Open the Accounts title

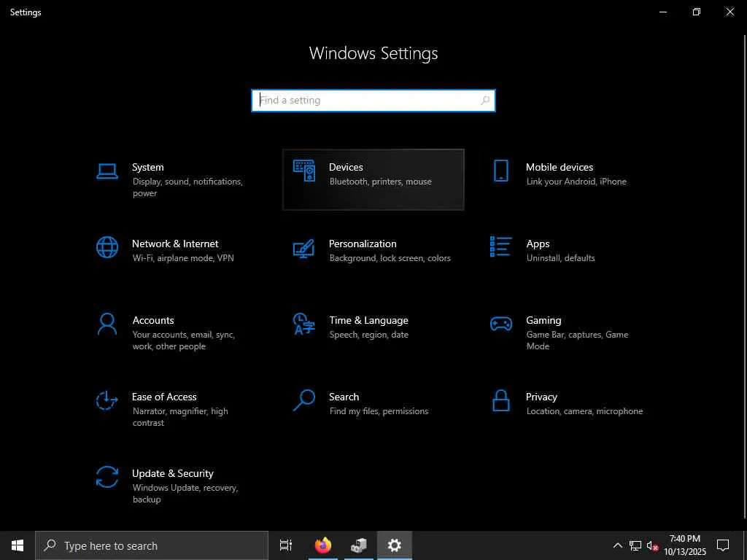coord(153,321)
